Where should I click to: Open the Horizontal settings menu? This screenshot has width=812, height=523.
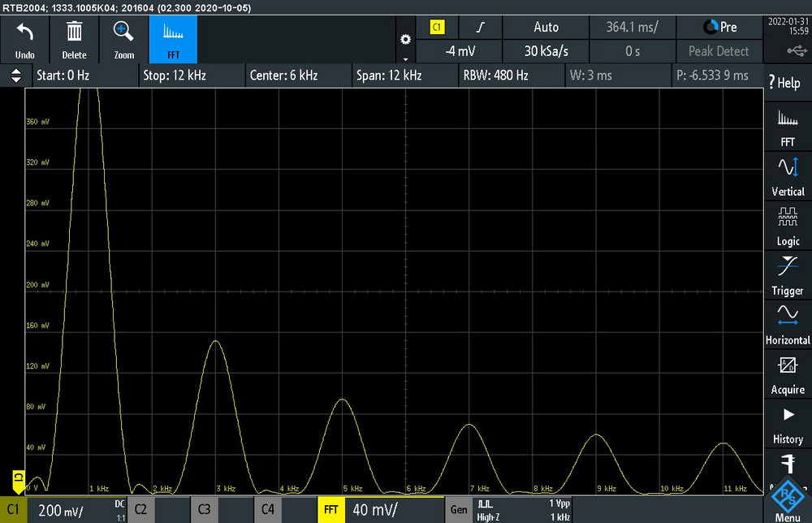pos(788,326)
